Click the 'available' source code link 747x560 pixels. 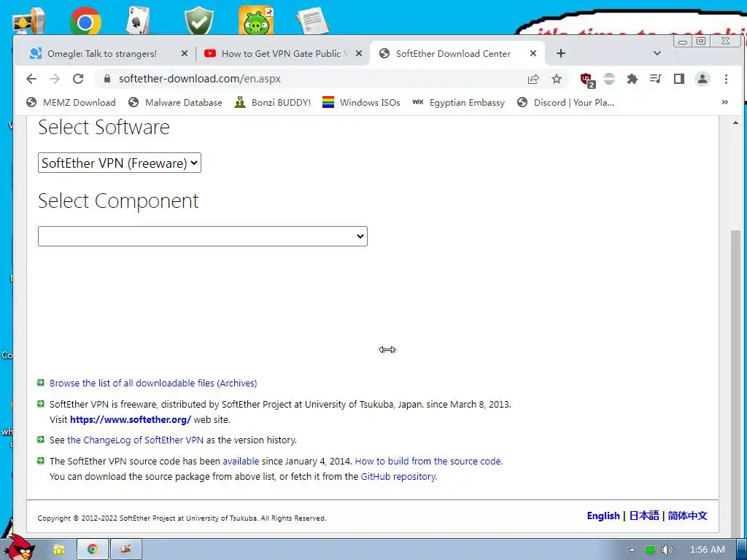pos(241,462)
